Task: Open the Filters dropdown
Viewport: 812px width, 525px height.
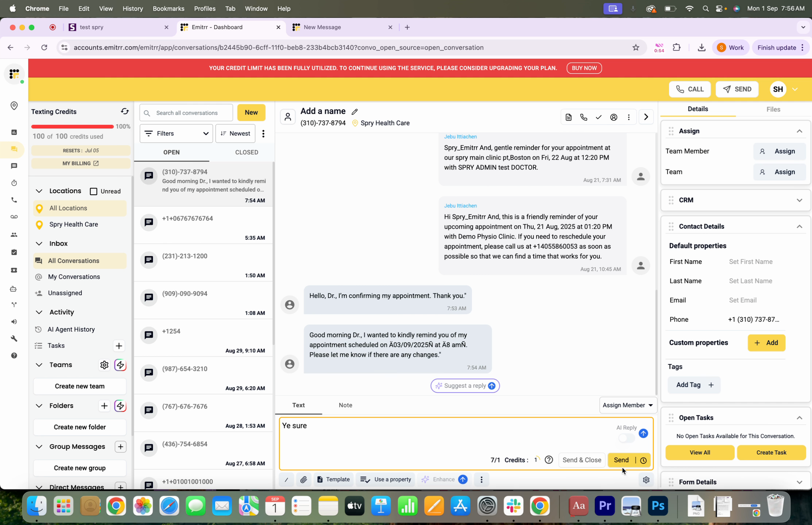Action: [176, 133]
